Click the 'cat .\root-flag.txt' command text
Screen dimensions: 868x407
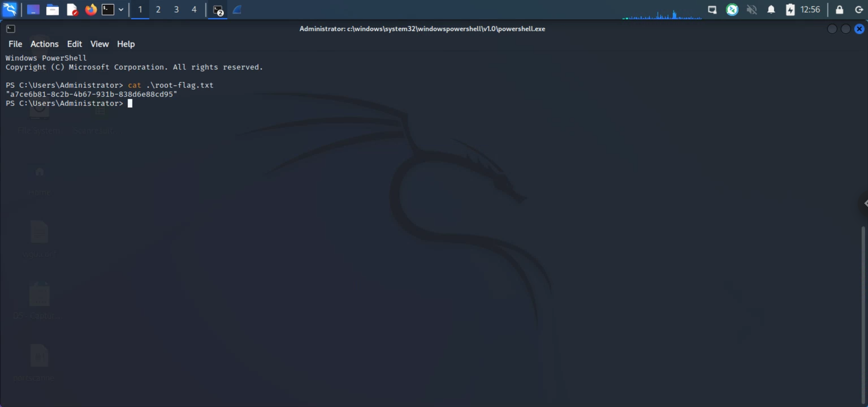click(171, 85)
